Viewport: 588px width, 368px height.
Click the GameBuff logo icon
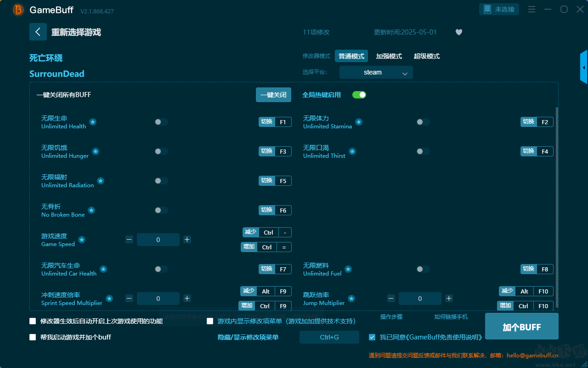point(18,10)
